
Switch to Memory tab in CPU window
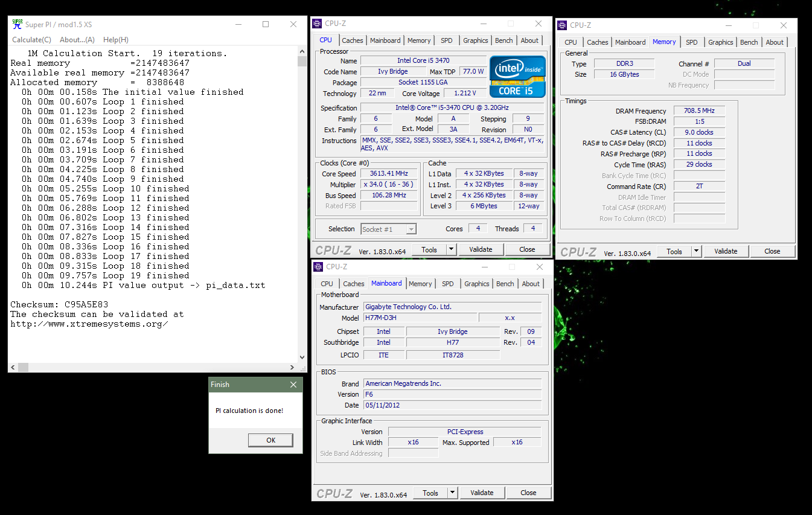click(419, 40)
